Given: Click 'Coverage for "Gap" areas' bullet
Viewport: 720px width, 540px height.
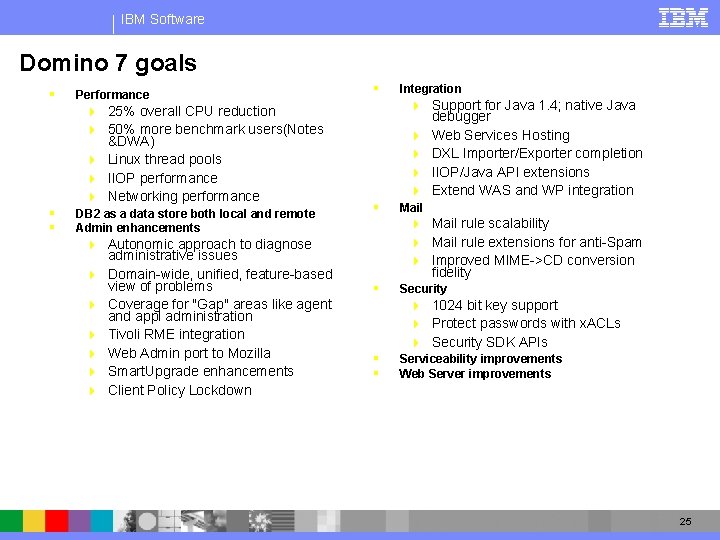Looking at the screenshot, I should 219,310.
